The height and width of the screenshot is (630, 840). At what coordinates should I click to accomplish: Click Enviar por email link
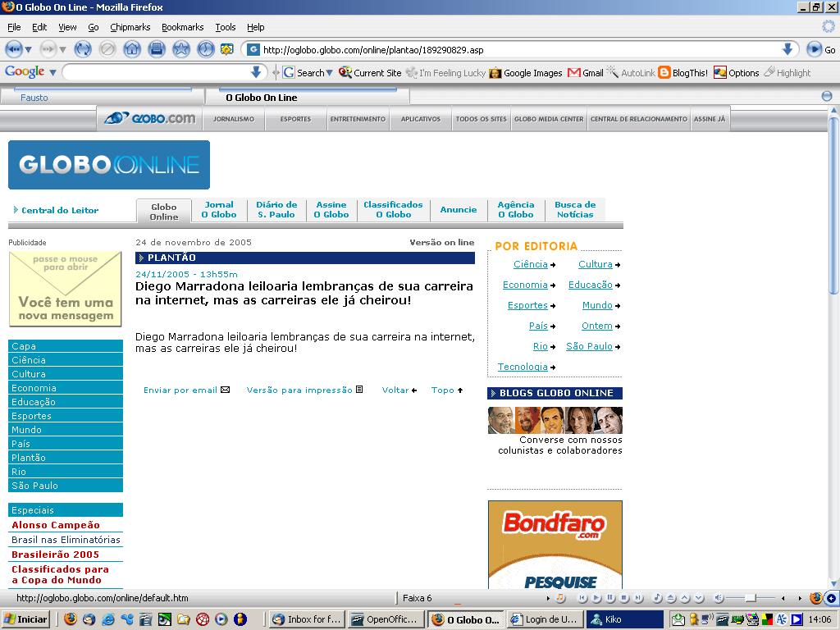coord(180,390)
